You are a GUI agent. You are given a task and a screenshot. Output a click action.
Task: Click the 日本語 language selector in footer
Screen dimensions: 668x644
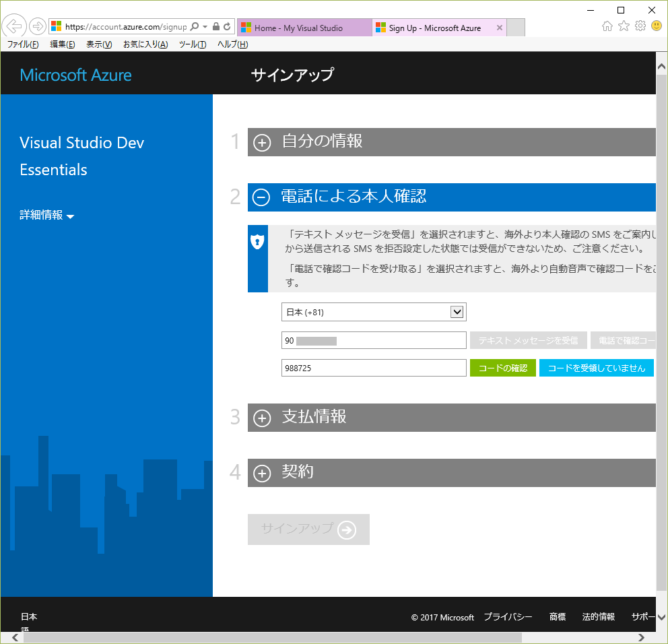click(x=28, y=622)
